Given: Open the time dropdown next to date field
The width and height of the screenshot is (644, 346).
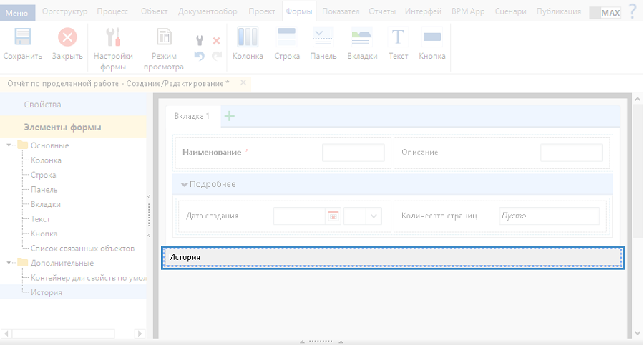Looking at the screenshot, I should coord(374,216).
